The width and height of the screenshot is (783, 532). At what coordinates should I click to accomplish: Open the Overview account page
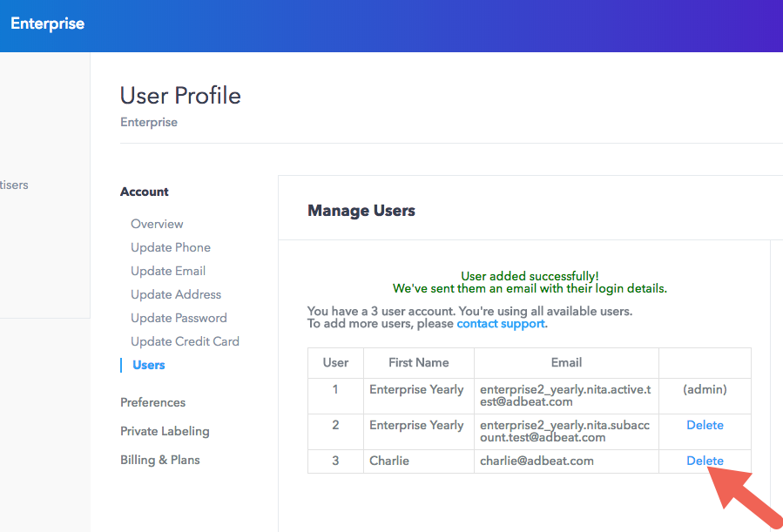tap(157, 224)
